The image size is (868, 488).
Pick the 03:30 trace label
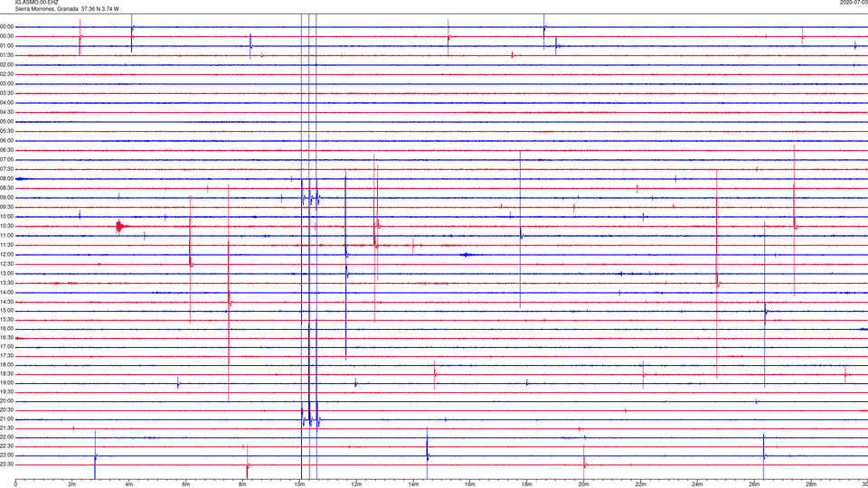(6, 93)
